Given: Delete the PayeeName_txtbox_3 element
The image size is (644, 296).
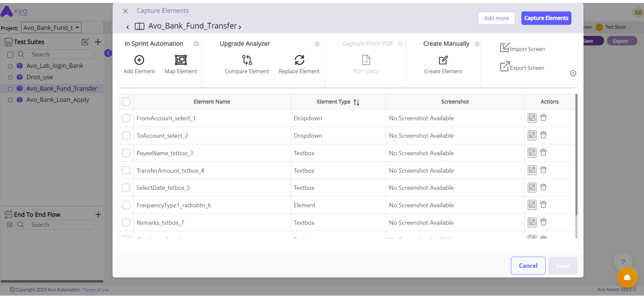Looking at the screenshot, I should (x=543, y=153).
